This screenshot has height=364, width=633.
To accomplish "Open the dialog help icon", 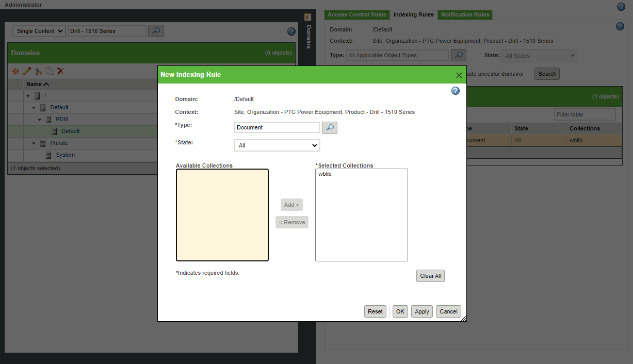I will pos(456,91).
